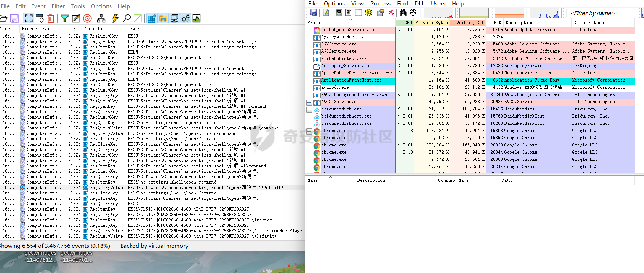644x273 pixels.
Task: Refresh the Process Explorer list now
Action: tap(326, 13)
